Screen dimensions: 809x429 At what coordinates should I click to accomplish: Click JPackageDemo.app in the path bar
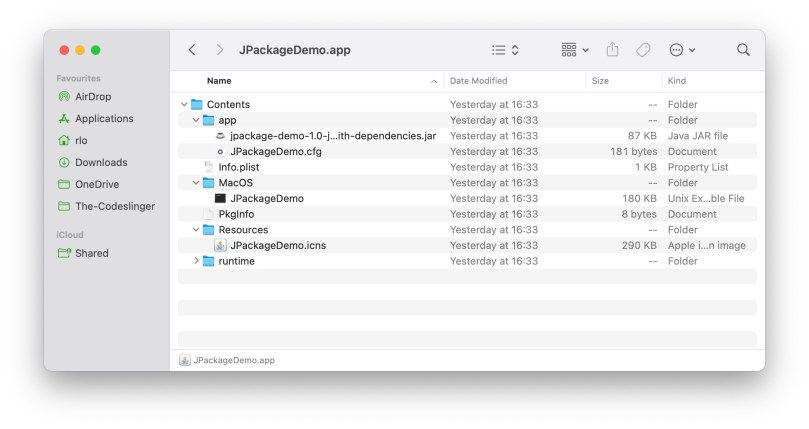click(233, 360)
